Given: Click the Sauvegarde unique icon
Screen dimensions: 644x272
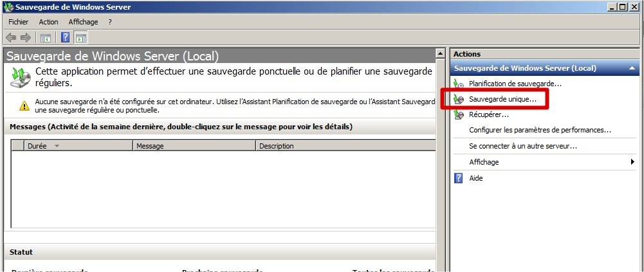Looking at the screenshot, I should click(459, 100).
